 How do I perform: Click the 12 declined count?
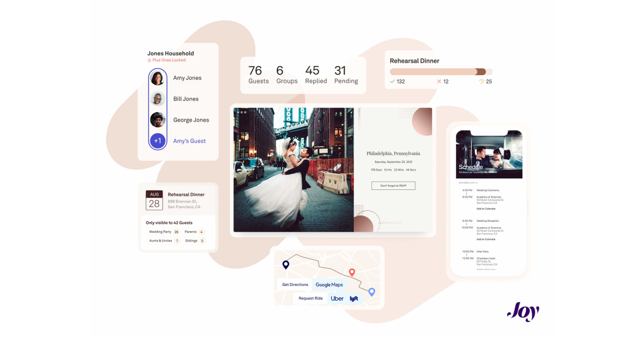(x=446, y=82)
